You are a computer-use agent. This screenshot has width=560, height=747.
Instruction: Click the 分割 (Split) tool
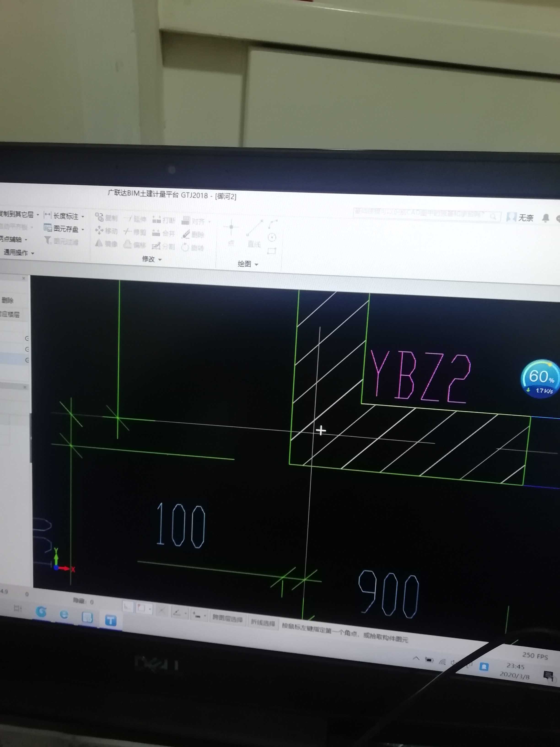[x=163, y=246]
